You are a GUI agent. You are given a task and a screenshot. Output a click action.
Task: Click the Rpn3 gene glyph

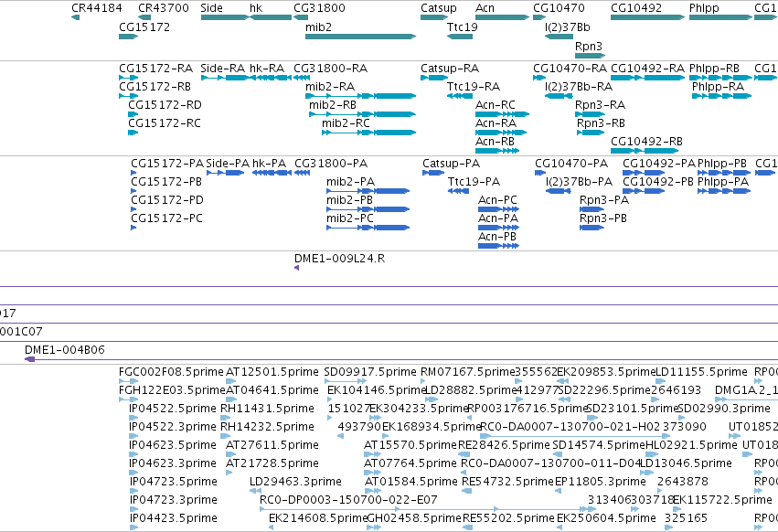click(590, 55)
